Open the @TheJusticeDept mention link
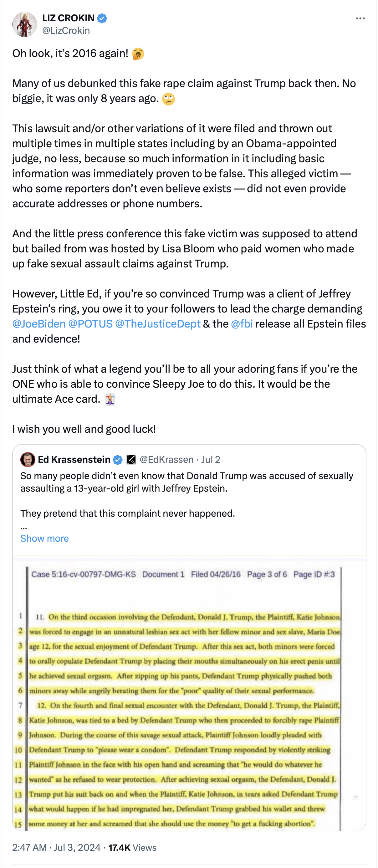The width and height of the screenshot is (378, 868). (157, 323)
